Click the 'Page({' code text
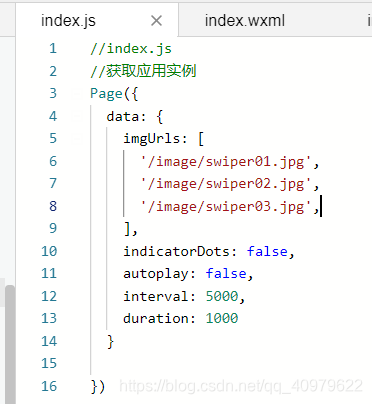The height and width of the screenshot is (404, 372). point(114,94)
